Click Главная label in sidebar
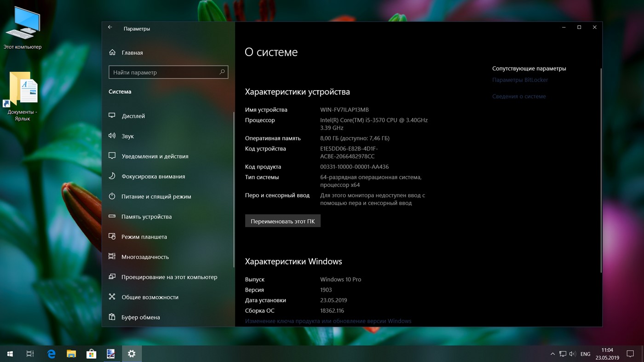 click(132, 53)
